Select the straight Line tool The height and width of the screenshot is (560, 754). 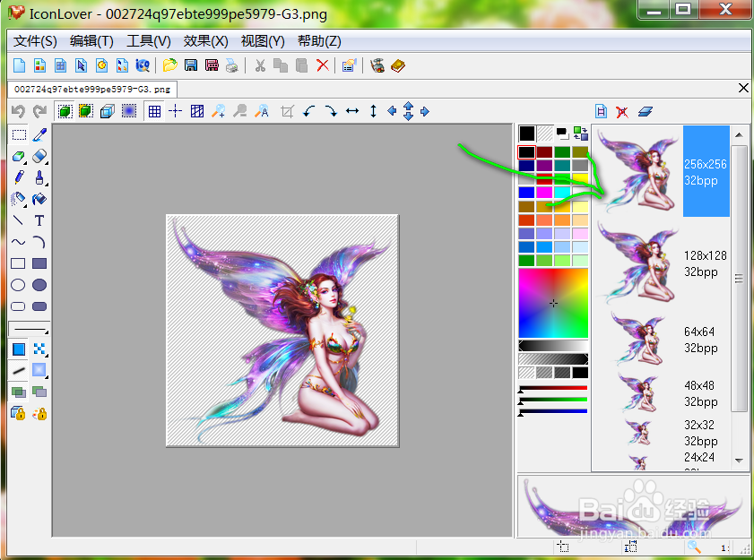pyautogui.click(x=19, y=220)
